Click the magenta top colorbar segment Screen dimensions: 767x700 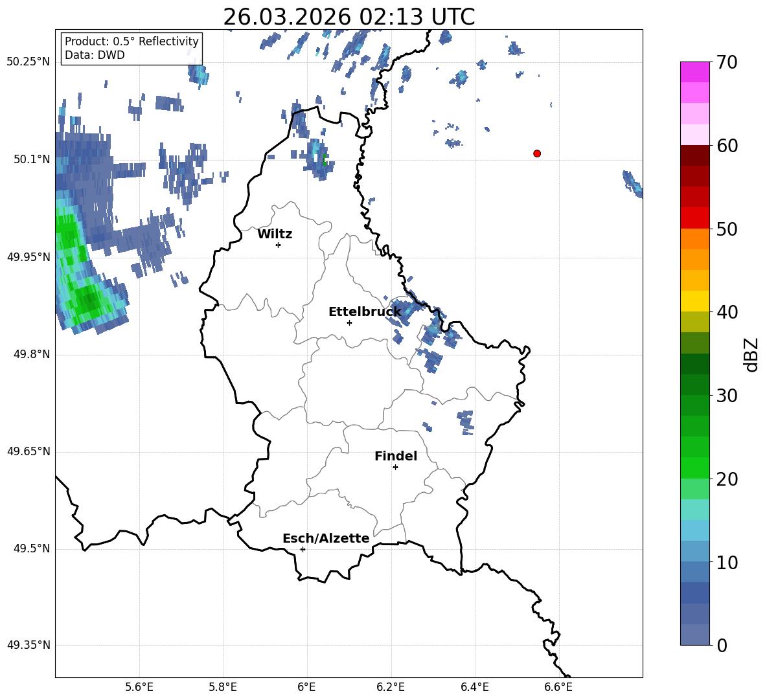[694, 73]
